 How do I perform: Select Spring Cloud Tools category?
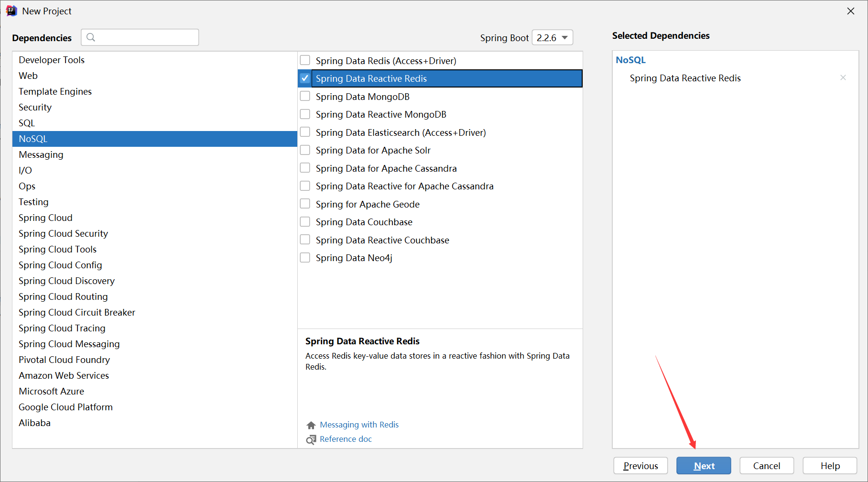click(x=155, y=249)
